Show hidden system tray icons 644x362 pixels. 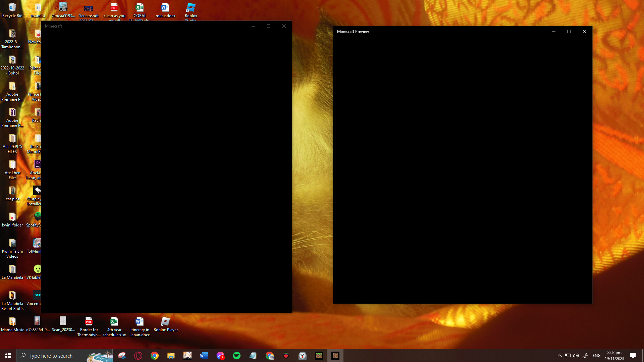559,356
